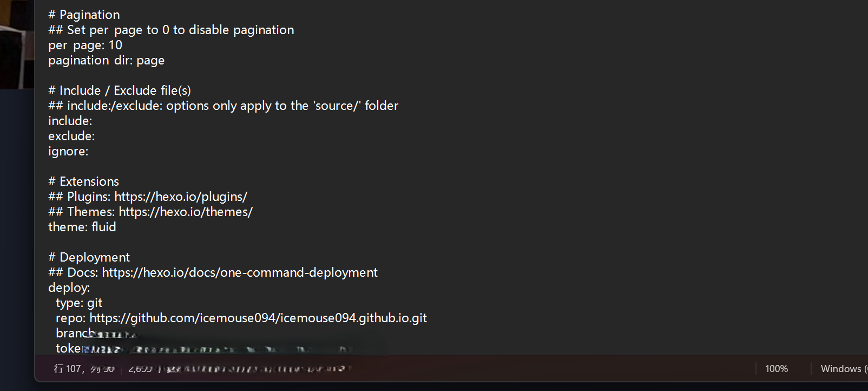
Task: Click the hexo.io/plugins URL
Action: [x=181, y=197]
